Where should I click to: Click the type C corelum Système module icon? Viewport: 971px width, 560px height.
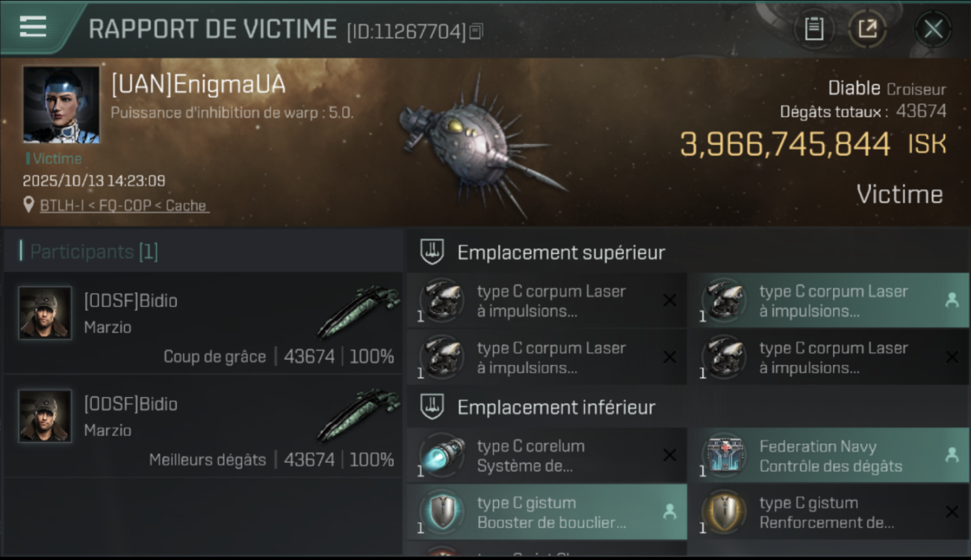click(x=442, y=455)
